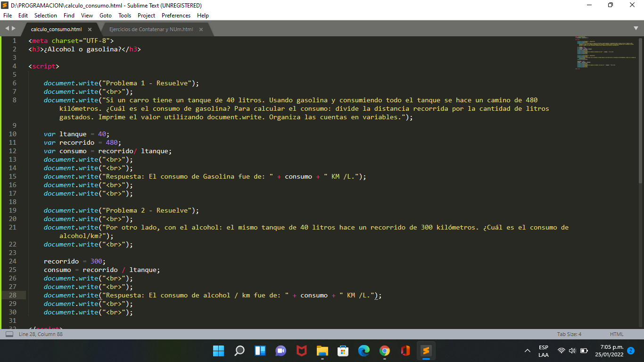
Task: Click the 'recorrido = 300;' line
Action: pyautogui.click(x=74, y=261)
